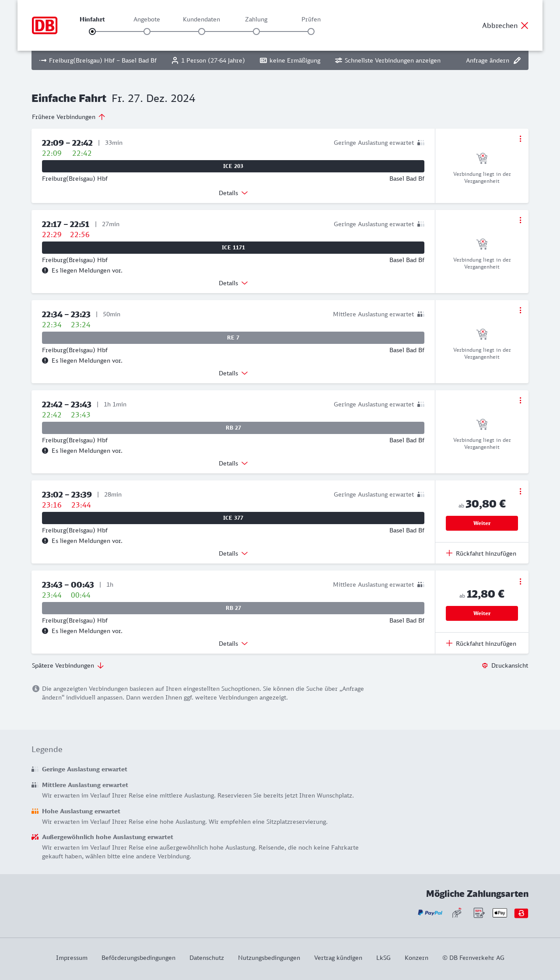Viewport: 560px width, 980px height.
Task: Click Weiter for the 30,80 € offer
Action: 482,523
